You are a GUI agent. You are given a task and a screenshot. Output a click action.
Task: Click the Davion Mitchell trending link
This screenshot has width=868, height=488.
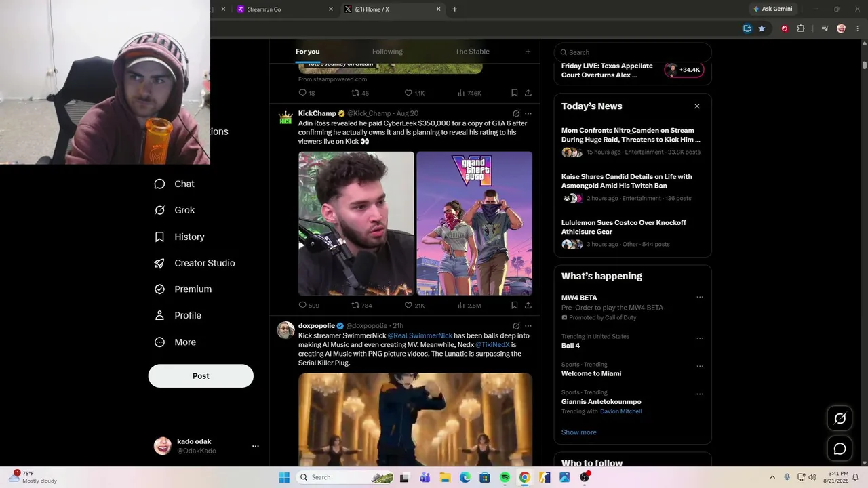(x=620, y=411)
